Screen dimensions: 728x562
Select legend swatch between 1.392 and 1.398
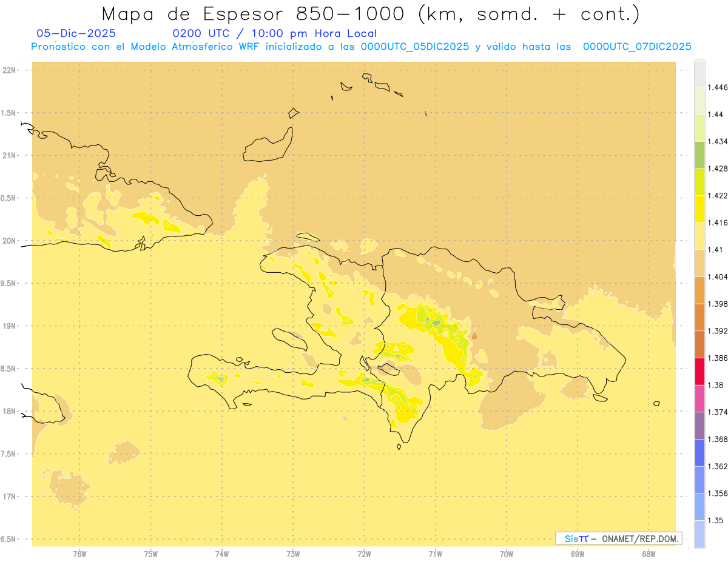point(699,317)
